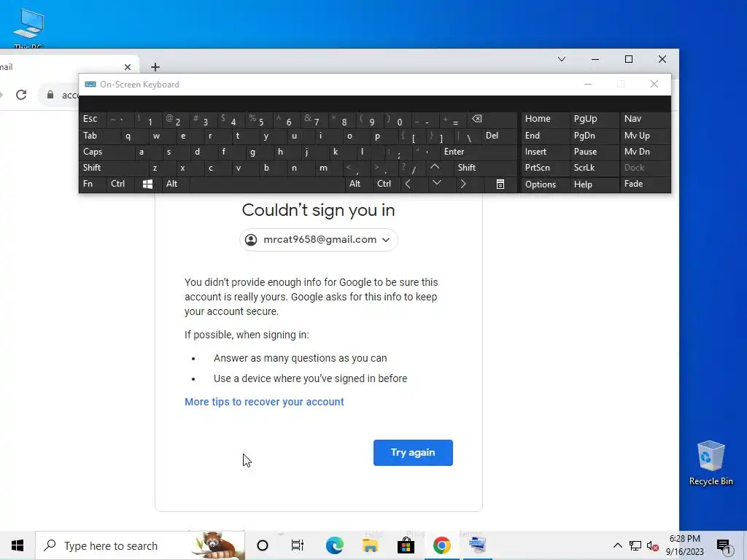747x560 pixels.
Task: Toggle the right Shift key
Action: pyautogui.click(x=485, y=168)
